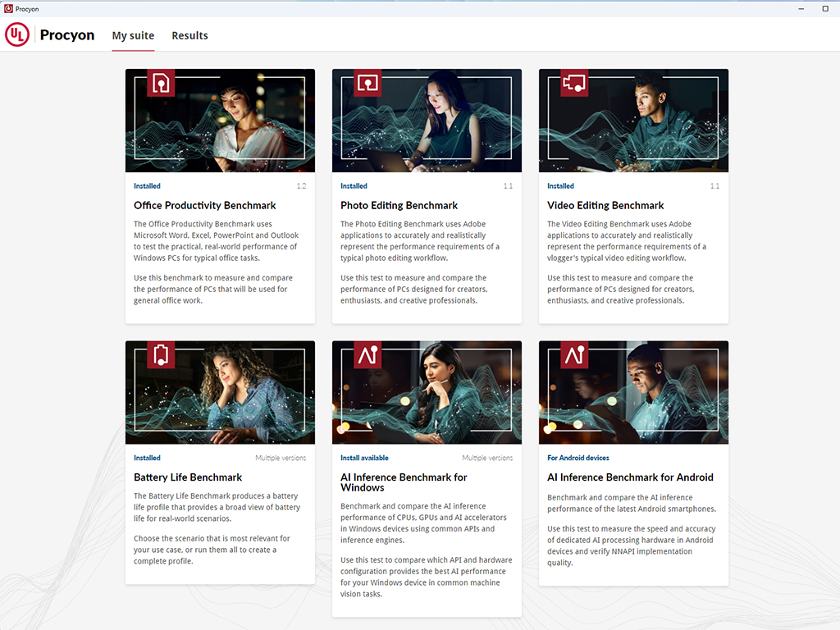The height and width of the screenshot is (630, 840).
Task: Open the Office Productivity Benchmark title
Action: 204,205
